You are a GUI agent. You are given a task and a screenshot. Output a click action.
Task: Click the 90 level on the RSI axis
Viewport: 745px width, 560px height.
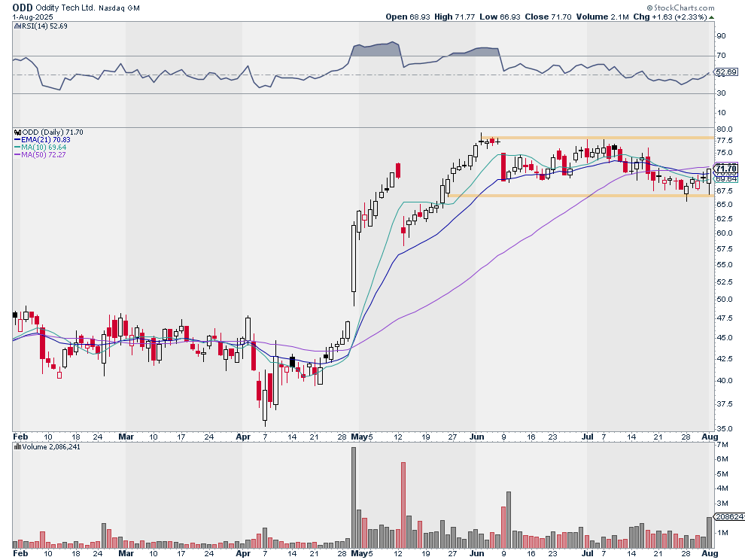click(x=721, y=35)
